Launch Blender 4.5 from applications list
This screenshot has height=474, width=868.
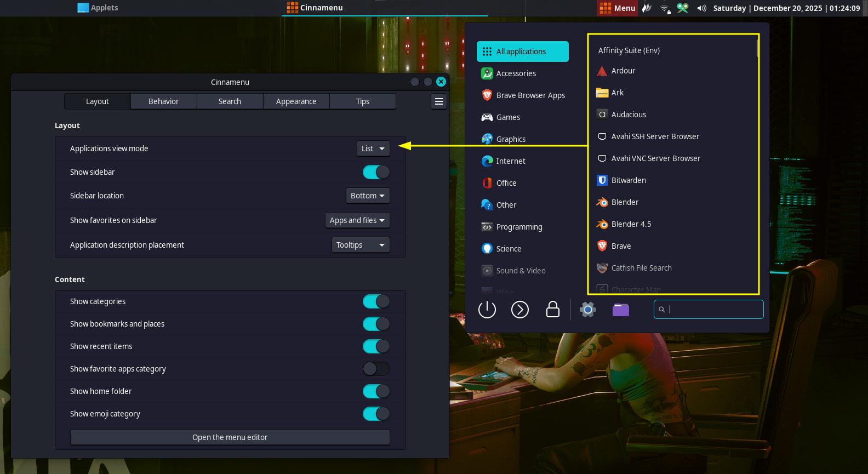pyautogui.click(x=631, y=224)
